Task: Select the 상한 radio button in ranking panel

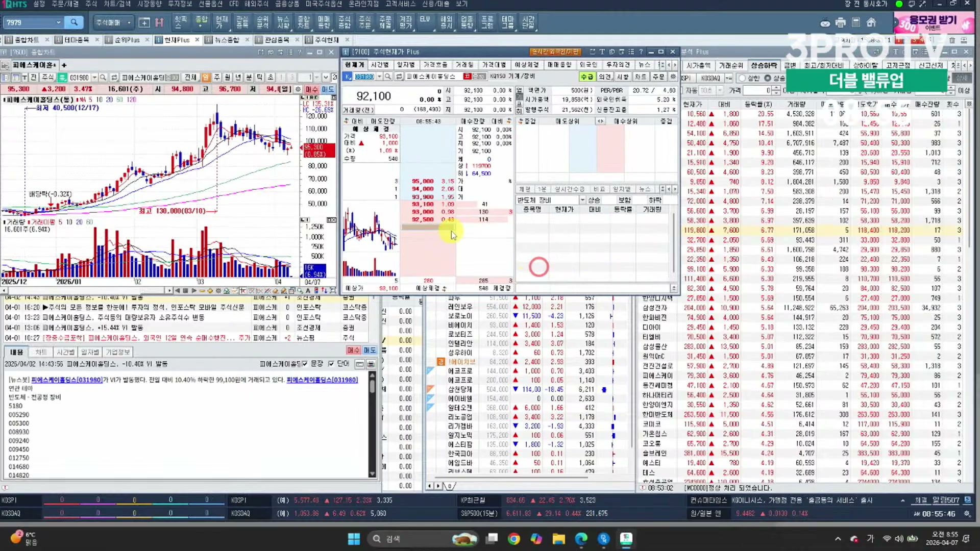Action: 743,78
